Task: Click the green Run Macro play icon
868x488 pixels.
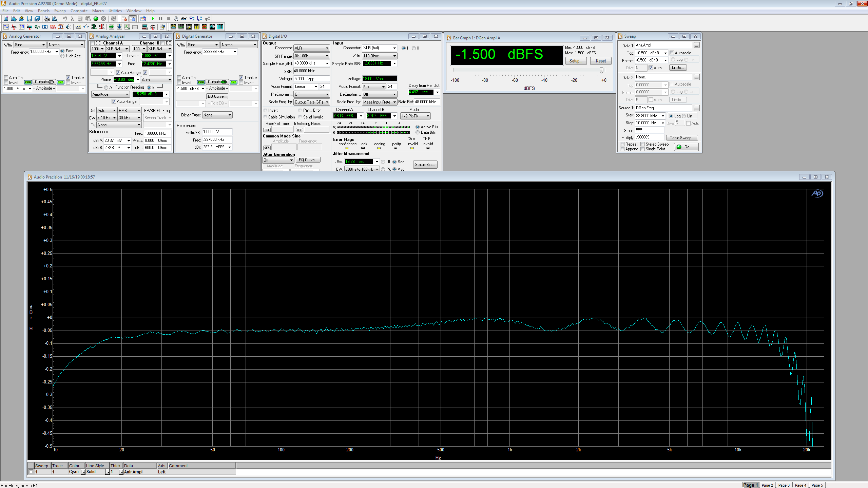Action: (153, 19)
